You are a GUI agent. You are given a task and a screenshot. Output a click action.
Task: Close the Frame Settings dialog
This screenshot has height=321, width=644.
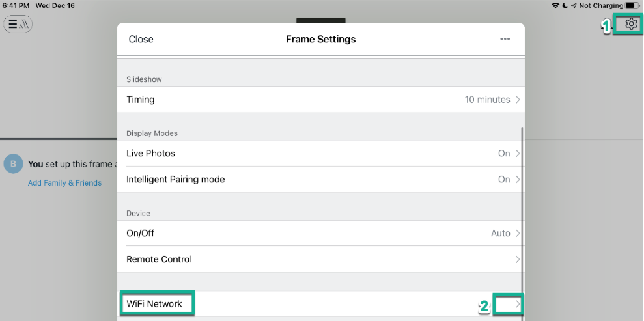point(141,39)
